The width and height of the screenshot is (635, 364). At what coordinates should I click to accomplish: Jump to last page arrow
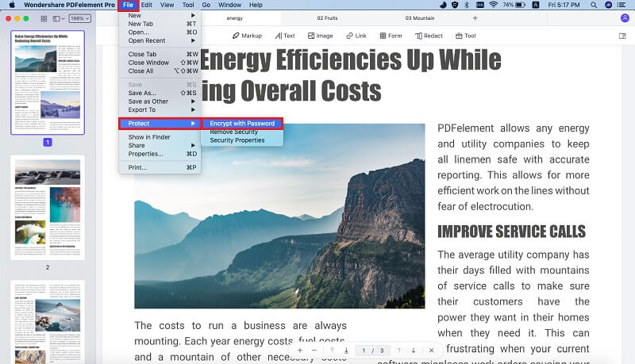(x=346, y=351)
